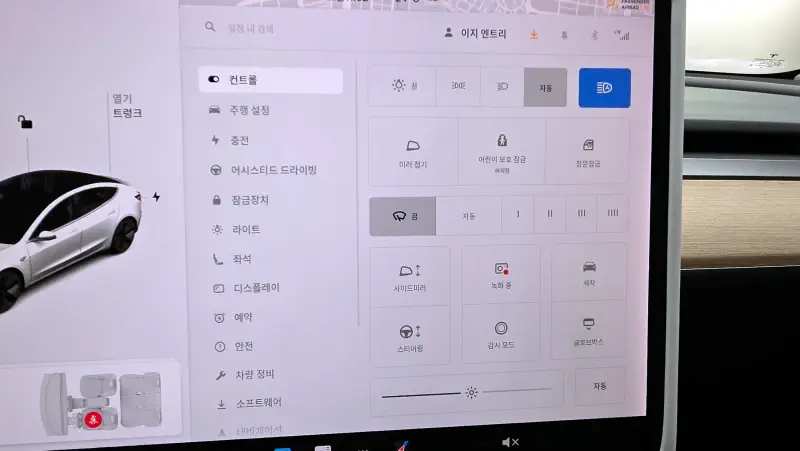The image size is (800, 451).
Task: Turn headlights off with the 끔 option
Action: [x=403, y=86]
